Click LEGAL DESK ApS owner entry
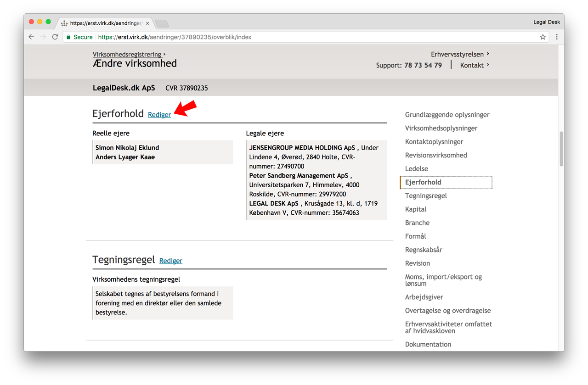Screen dimensions: 588x385 tap(274, 203)
